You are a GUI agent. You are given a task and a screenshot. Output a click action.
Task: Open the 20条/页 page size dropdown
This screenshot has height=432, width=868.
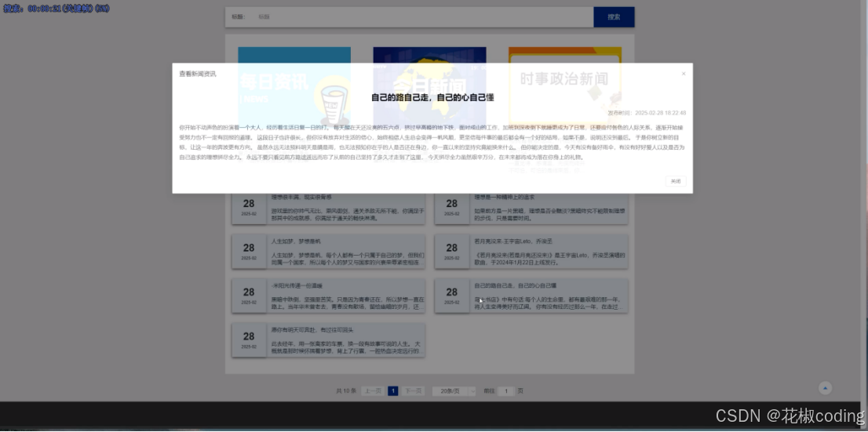coord(454,391)
